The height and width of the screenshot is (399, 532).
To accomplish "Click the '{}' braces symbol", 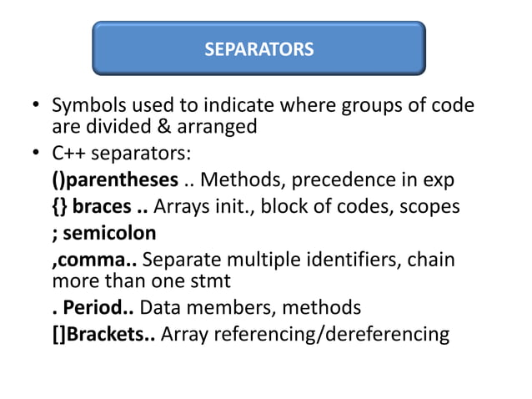I will [x=60, y=207].
